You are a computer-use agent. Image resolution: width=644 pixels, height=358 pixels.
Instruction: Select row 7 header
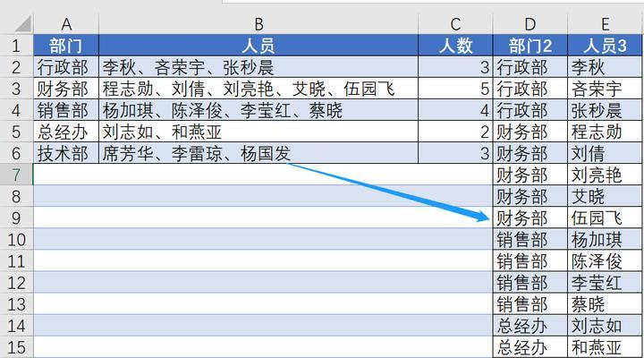point(16,175)
